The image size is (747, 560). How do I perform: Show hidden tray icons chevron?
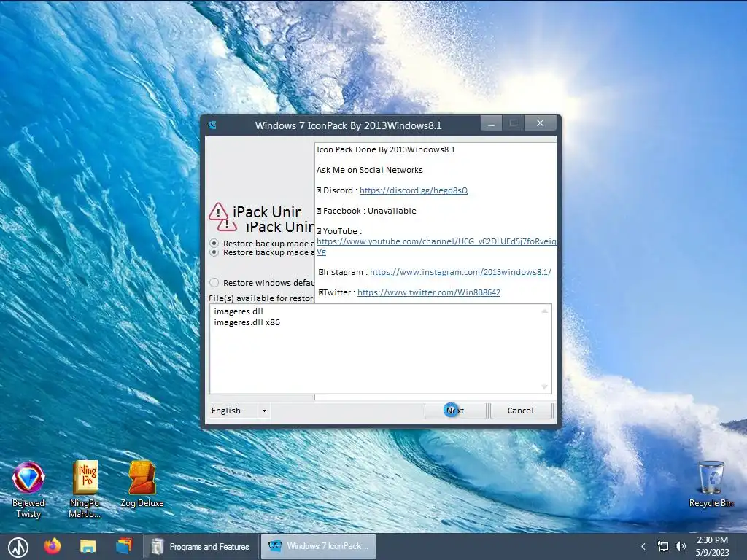(x=643, y=547)
